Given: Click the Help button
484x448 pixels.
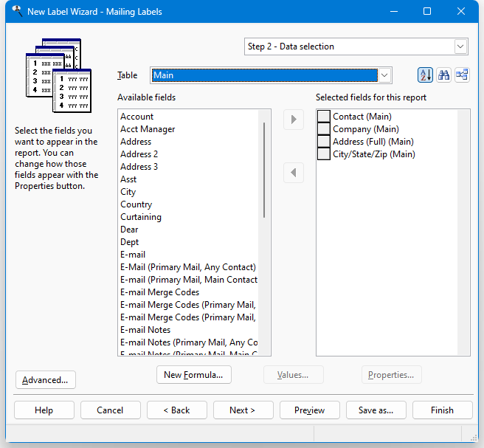Looking at the screenshot, I should (x=44, y=410).
